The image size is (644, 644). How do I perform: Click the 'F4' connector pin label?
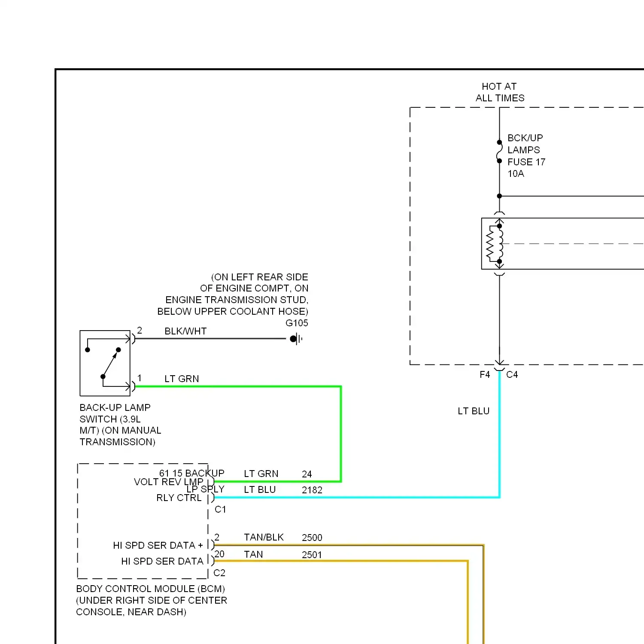[485, 374]
